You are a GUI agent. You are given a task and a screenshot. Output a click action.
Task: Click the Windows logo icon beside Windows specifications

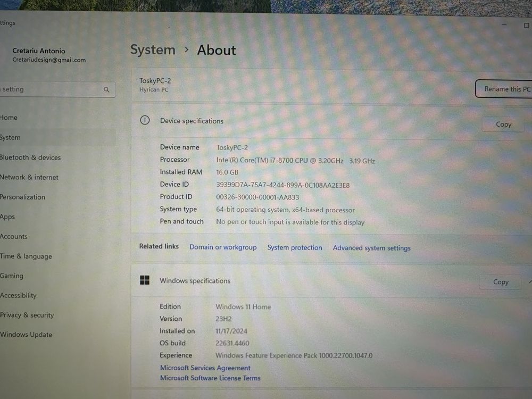pyautogui.click(x=145, y=280)
